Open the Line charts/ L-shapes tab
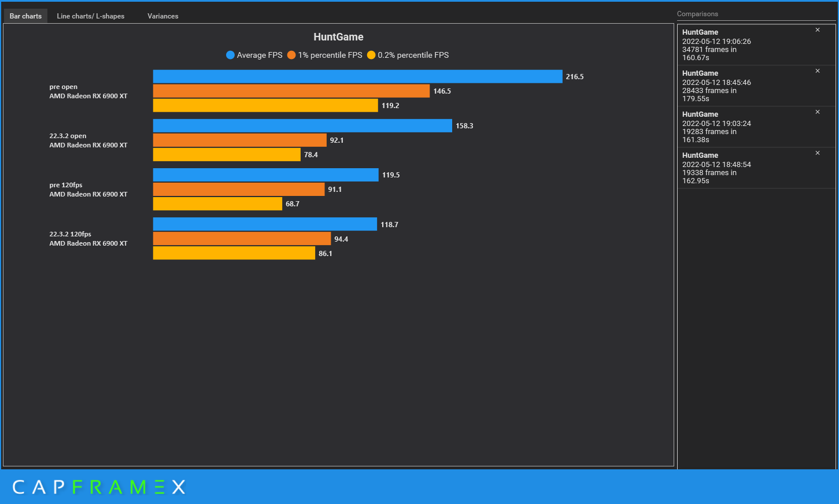The width and height of the screenshot is (839, 504). point(91,16)
